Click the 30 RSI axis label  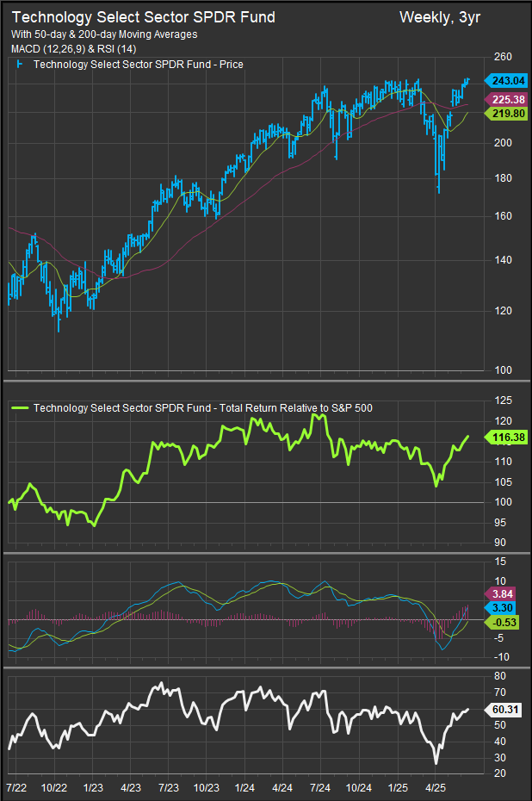pyautogui.click(x=500, y=758)
